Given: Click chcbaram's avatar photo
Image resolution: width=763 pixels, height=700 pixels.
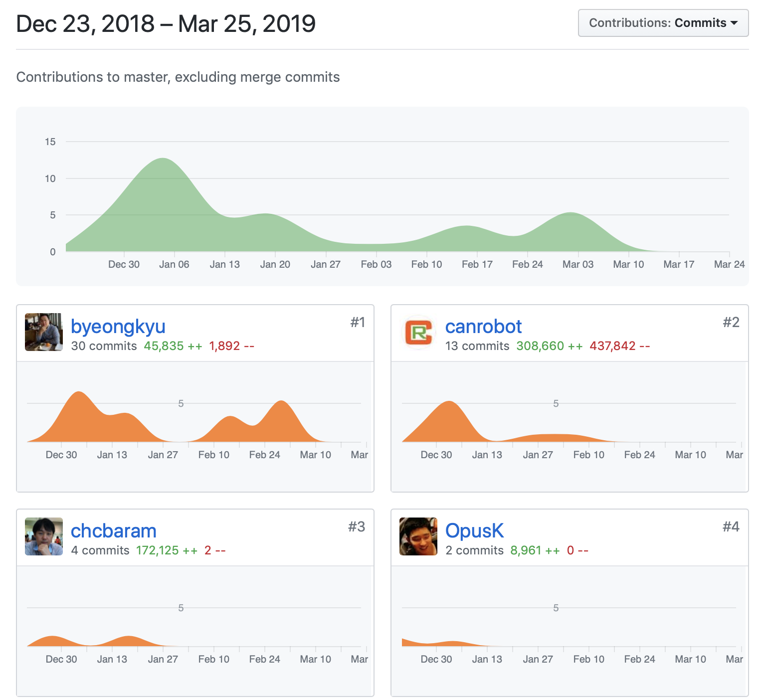Looking at the screenshot, I should point(44,536).
